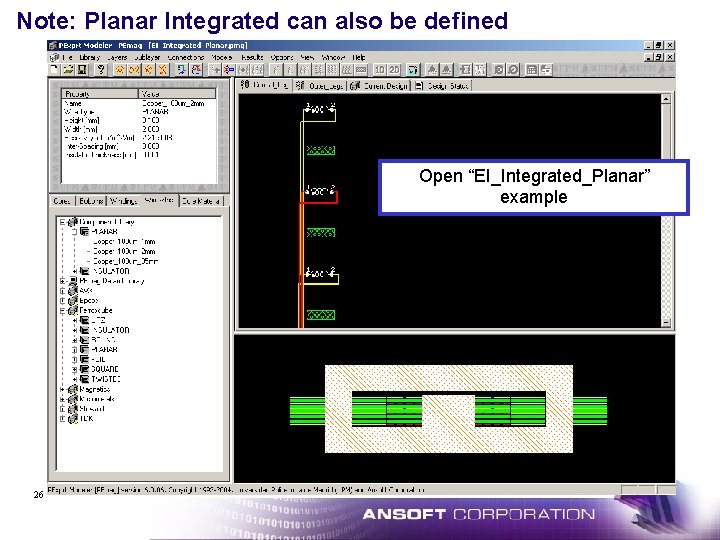
Task: Switch to the Design Status tab
Action: tap(442, 86)
